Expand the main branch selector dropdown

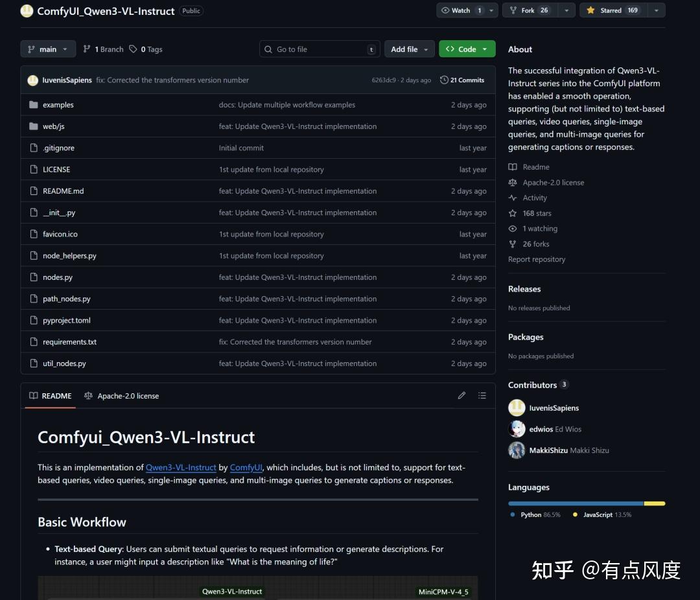48,49
